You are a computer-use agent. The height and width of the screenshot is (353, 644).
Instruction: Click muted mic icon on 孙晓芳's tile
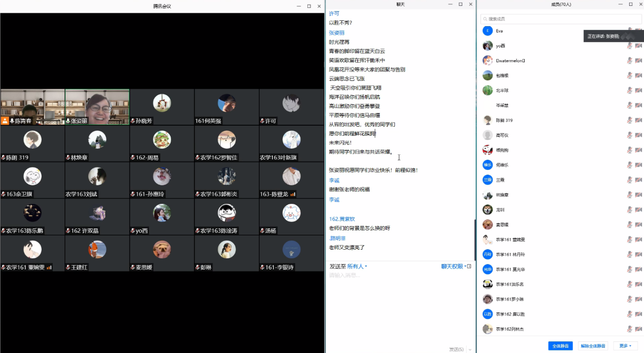coord(133,121)
